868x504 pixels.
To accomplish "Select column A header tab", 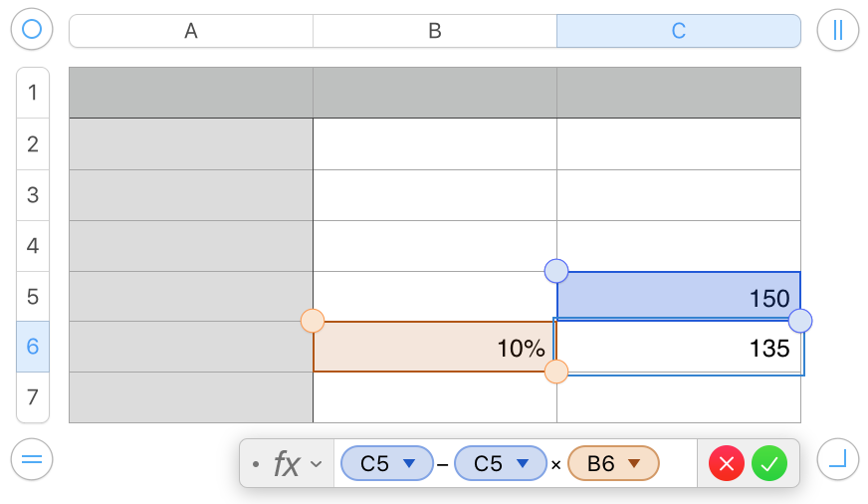I will [191, 31].
